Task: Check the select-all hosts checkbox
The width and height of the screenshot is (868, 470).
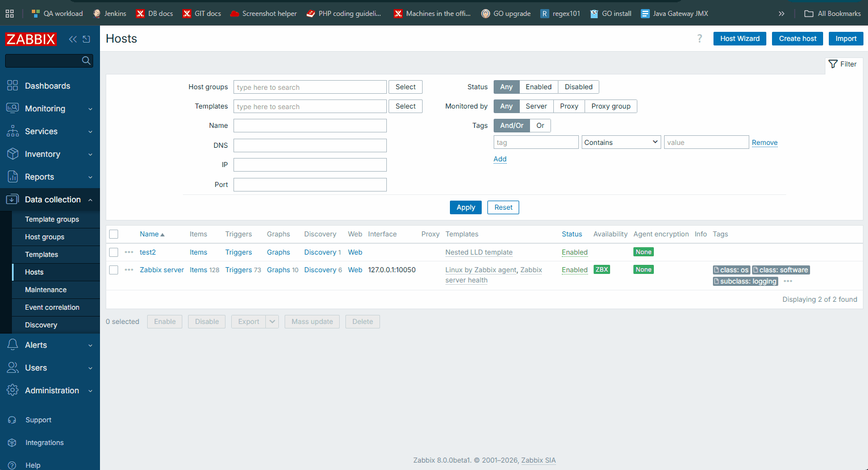Action: (x=114, y=234)
